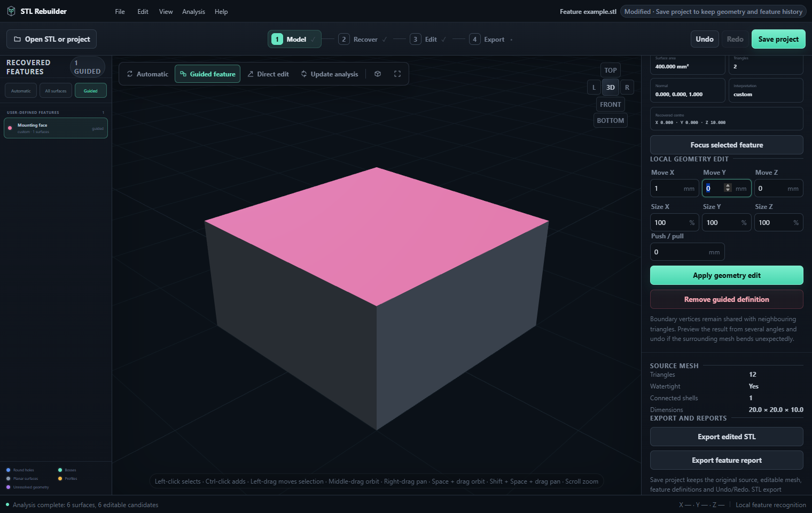Click the Feature example.stl filename
The image size is (812, 513).
(588, 12)
